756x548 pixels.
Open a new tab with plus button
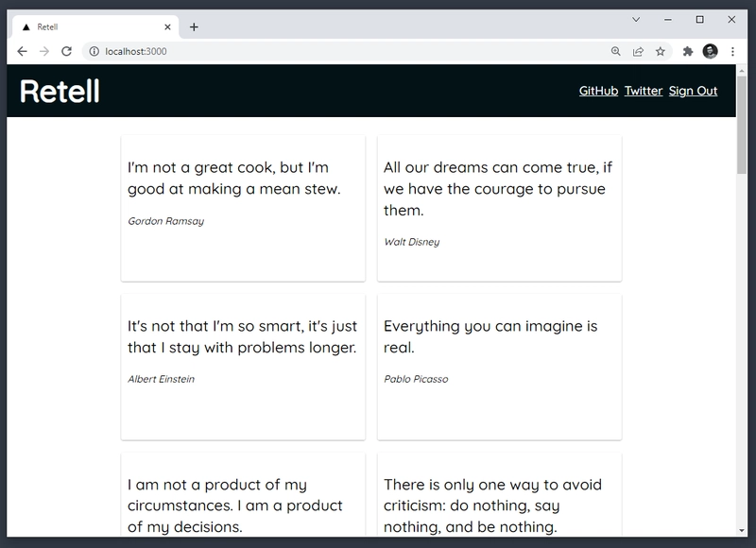click(194, 26)
